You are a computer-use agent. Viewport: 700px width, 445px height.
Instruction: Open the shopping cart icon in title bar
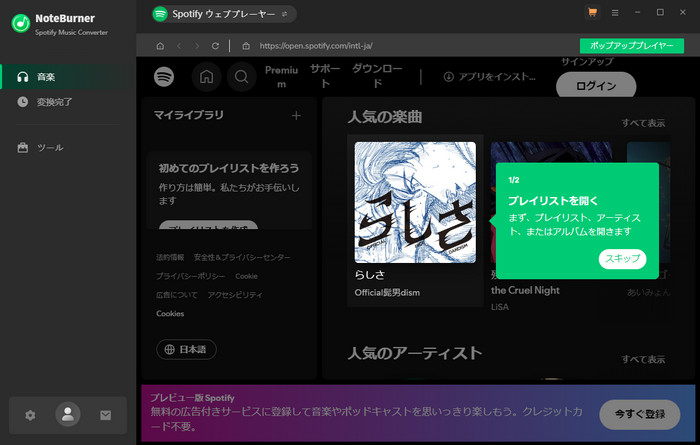(592, 12)
